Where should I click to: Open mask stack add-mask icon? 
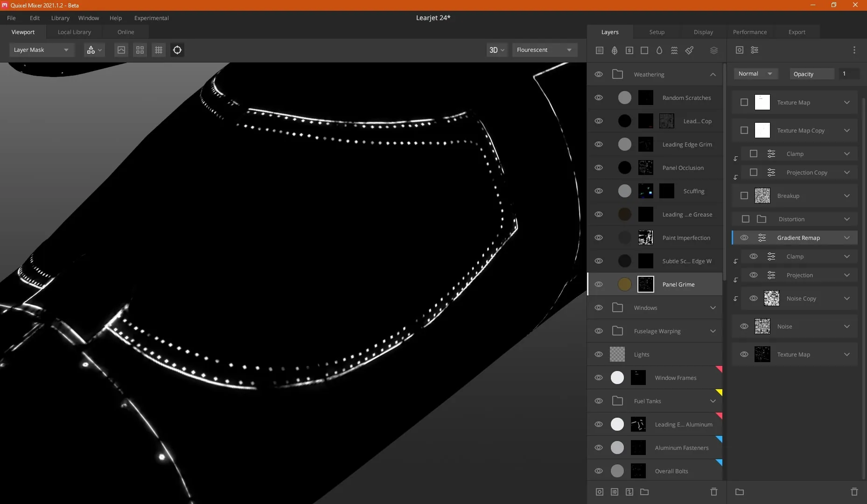(x=740, y=50)
